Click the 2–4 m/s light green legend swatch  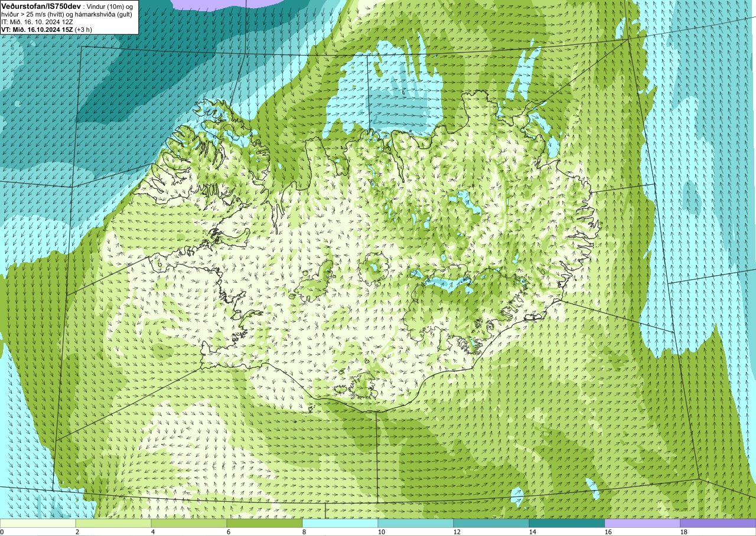(113, 523)
